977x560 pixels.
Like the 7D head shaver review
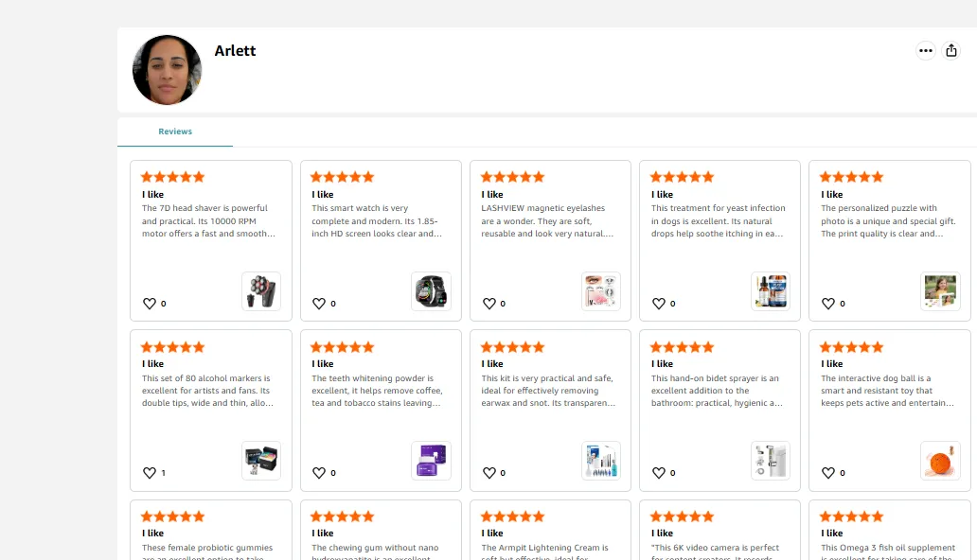(150, 304)
